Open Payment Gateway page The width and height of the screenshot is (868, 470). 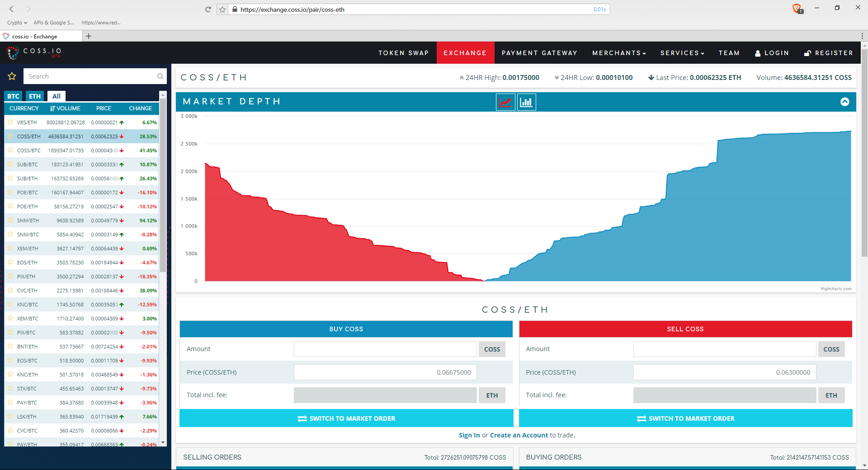(539, 53)
